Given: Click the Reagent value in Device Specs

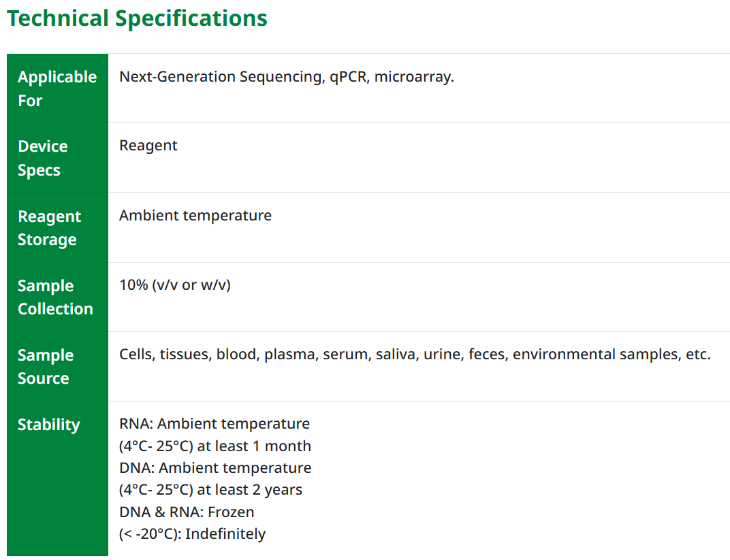Looking at the screenshot, I should click(x=148, y=146).
